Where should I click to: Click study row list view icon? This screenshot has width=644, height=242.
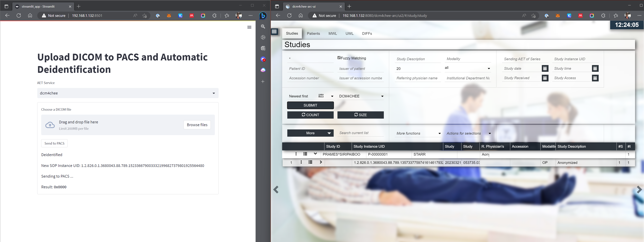pyautogui.click(x=310, y=162)
